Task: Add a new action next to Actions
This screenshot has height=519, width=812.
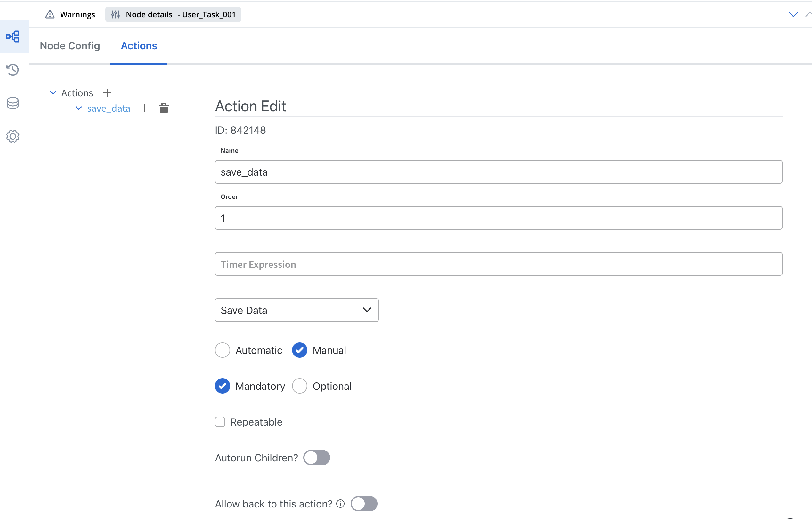Action: 107,93
